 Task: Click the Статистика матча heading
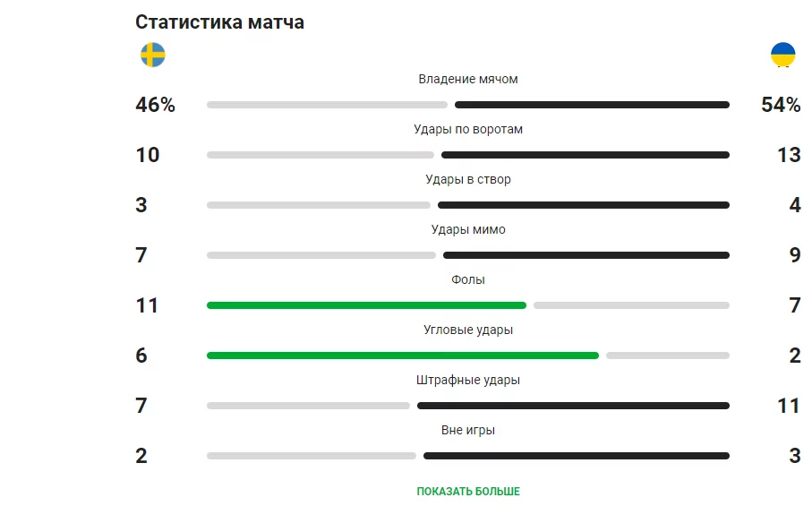coord(220,22)
